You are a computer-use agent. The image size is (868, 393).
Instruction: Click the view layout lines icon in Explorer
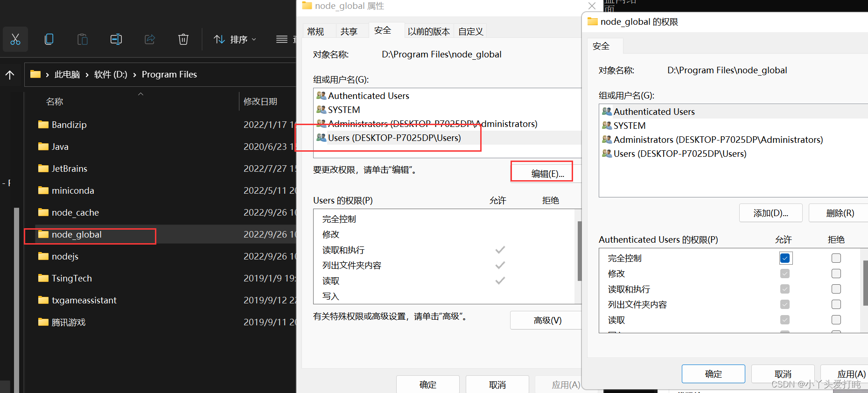[x=282, y=39]
